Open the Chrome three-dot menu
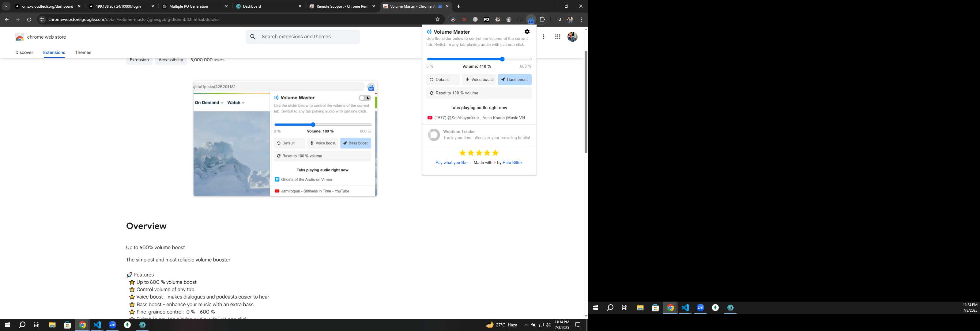This screenshot has height=331, width=980. (x=581, y=19)
